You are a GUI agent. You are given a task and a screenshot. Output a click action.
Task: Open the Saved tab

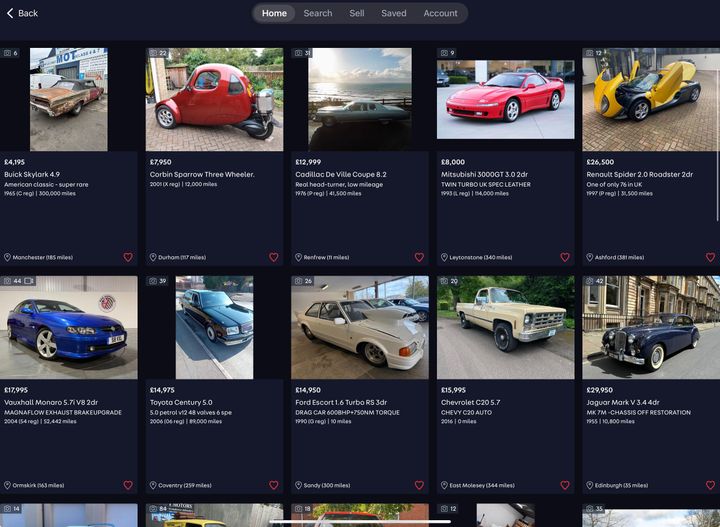click(x=393, y=13)
